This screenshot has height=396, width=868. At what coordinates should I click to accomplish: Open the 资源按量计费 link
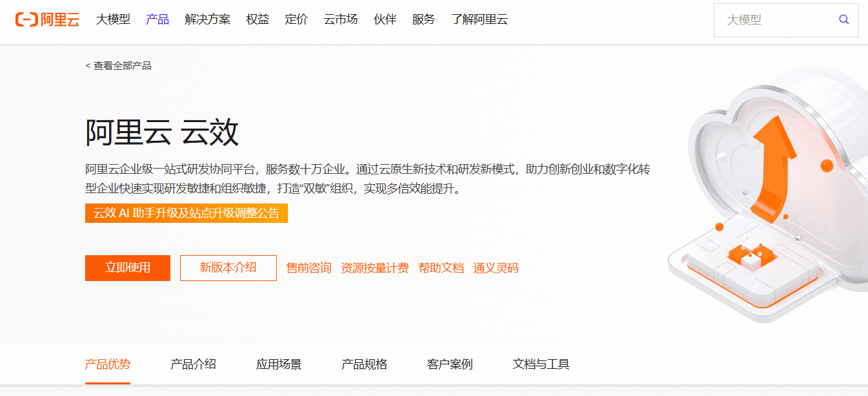[x=375, y=268]
